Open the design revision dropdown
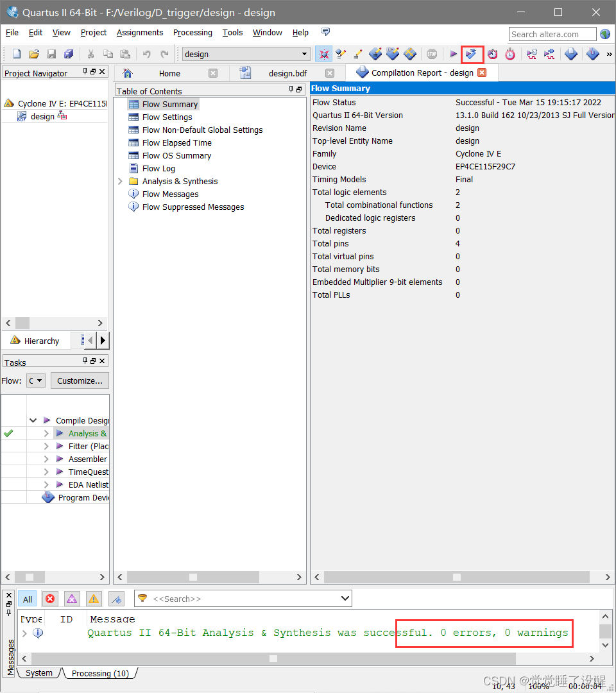Screen dimensions: 616x693 click(x=304, y=54)
